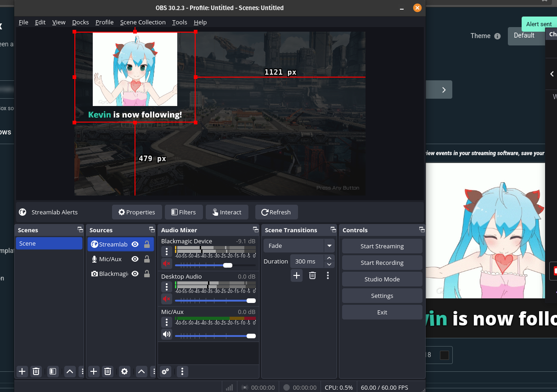Mute Mic/Aux speaker icon
The width and height of the screenshot is (557, 392).
167,334
